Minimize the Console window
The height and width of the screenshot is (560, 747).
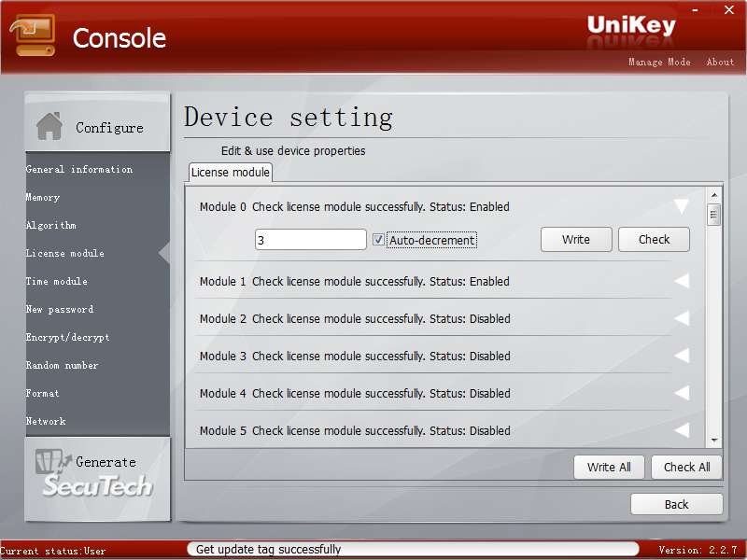point(695,10)
